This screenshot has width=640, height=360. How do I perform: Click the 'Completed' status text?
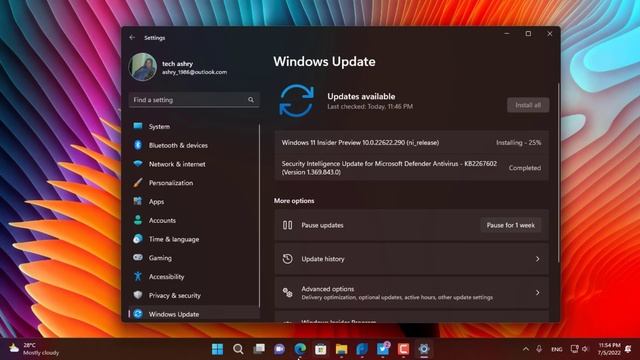pos(524,168)
